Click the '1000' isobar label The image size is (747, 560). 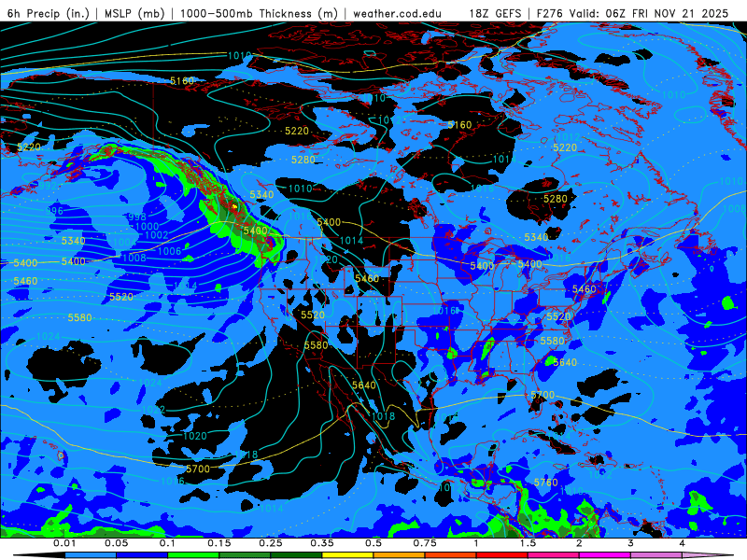[148, 226]
